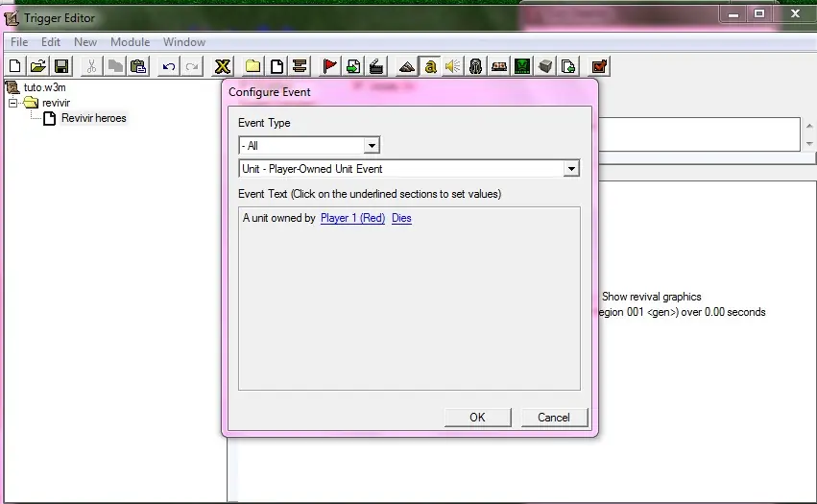Image resolution: width=817 pixels, height=504 pixels.
Task: Click the Copy toolbar icon
Action: click(115, 66)
